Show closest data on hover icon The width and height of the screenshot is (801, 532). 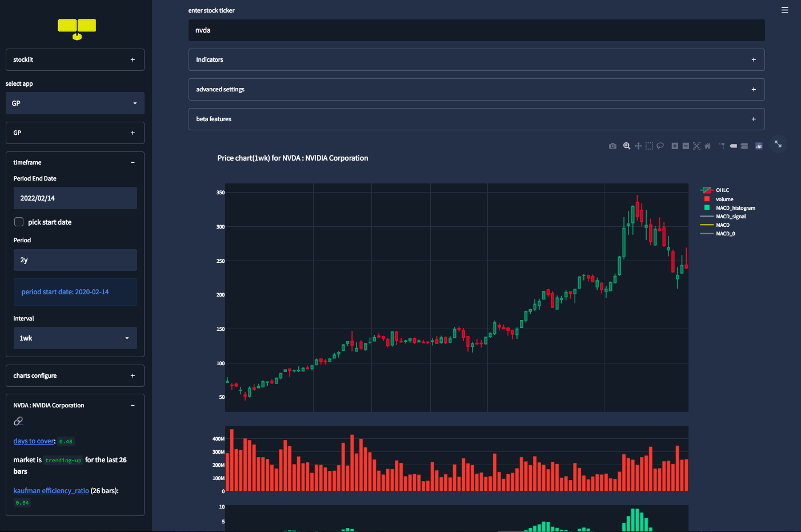[733, 146]
